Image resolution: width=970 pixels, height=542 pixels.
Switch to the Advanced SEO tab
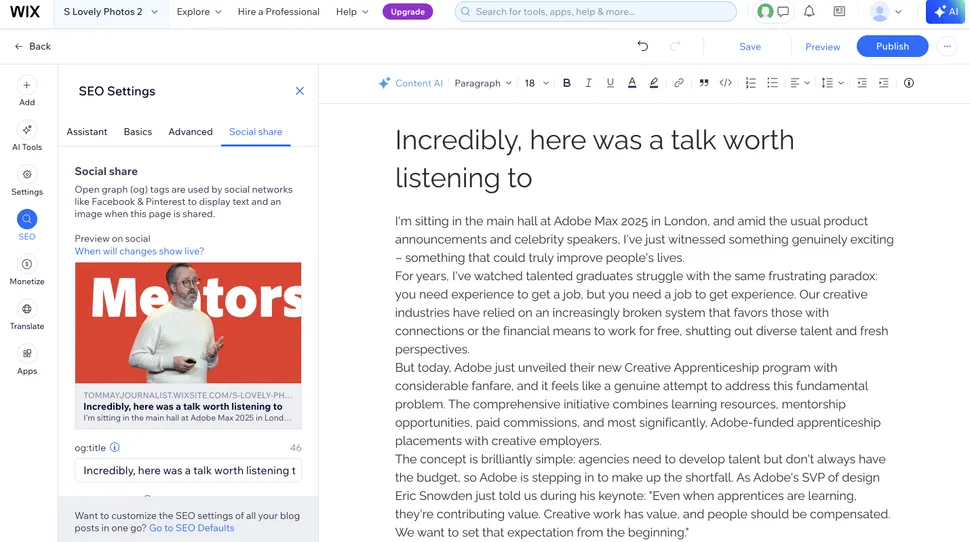(190, 132)
